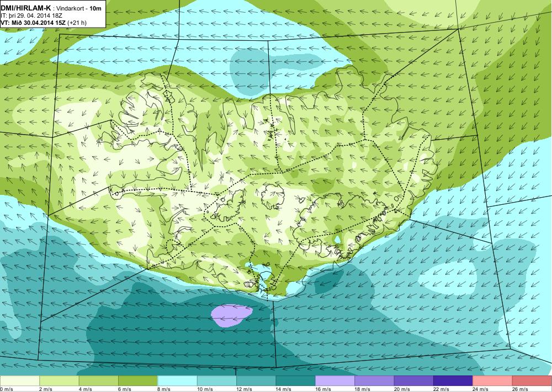Click the medium purple 18–20 m/s legend swatch
552x392 pixels.
[x=375, y=381]
